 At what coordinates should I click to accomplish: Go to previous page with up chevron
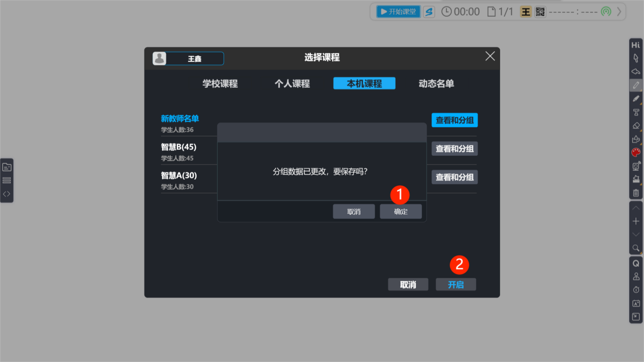pos(636,208)
